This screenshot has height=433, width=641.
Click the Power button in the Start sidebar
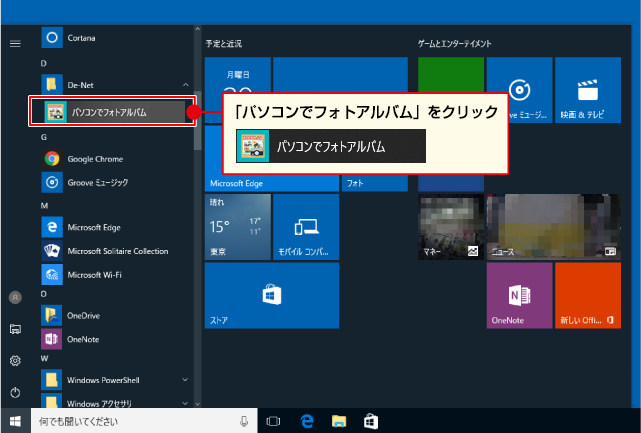click(15, 393)
